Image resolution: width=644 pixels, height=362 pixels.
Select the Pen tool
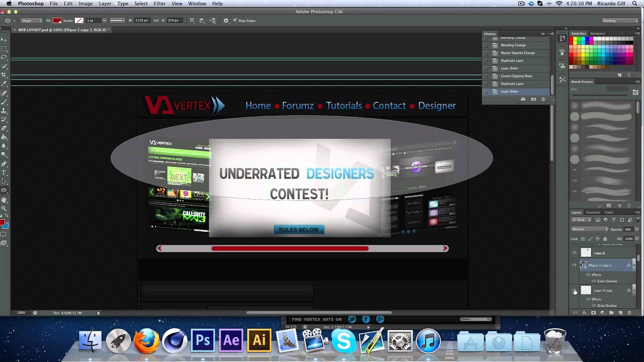(x=4, y=164)
